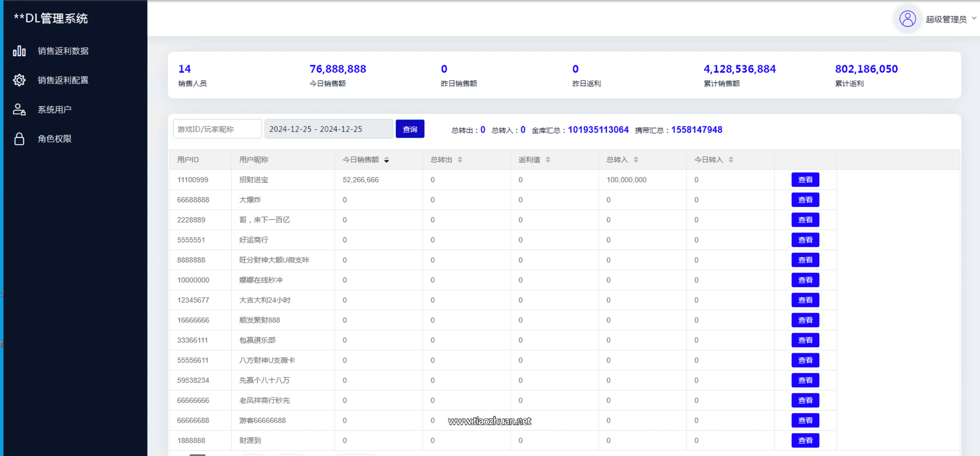Click 查看 button for user 好运商行
The width and height of the screenshot is (980, 456).
pos(805,240)
